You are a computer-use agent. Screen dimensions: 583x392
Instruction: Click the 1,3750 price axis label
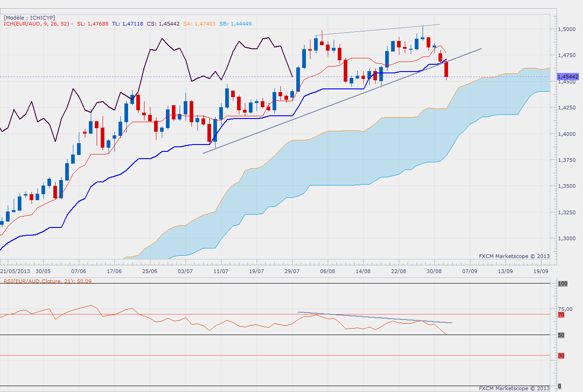click(566, 160)
